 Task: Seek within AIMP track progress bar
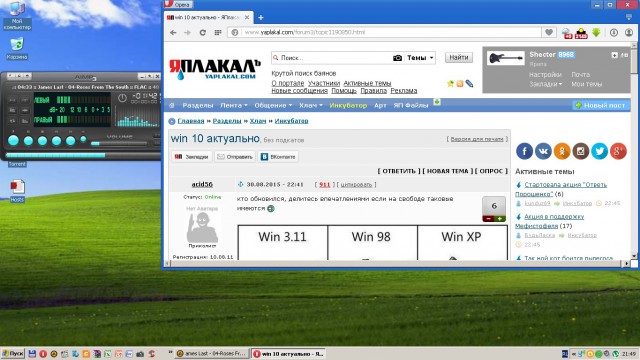pyautogui.click(x=83, y=155)
